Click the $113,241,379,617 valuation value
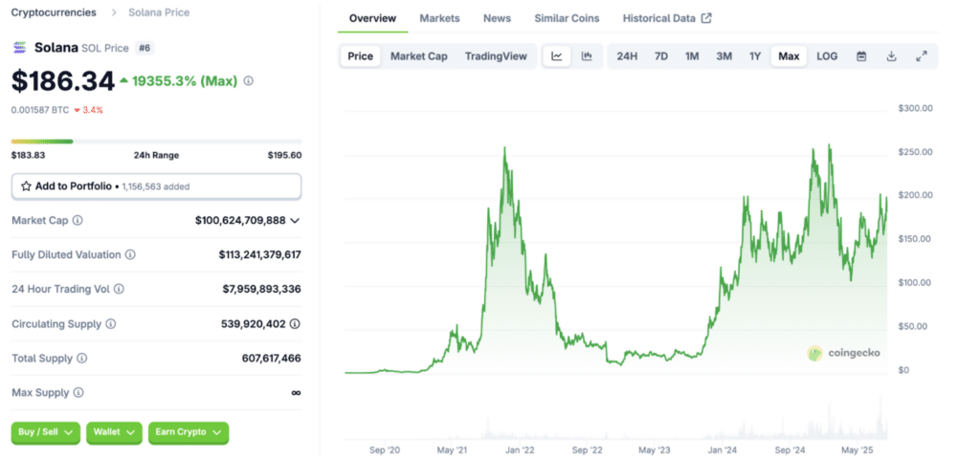 260,254
